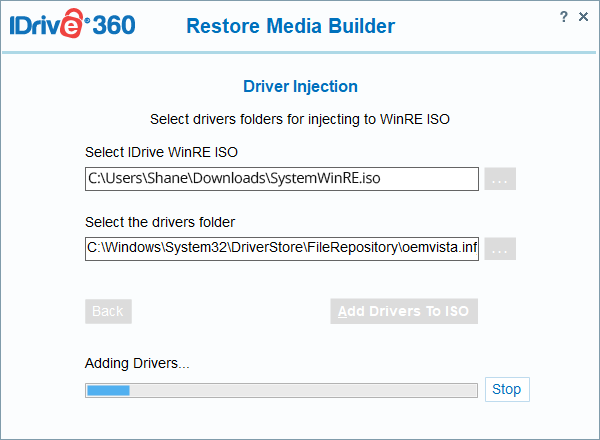Click Add Drivers To ISO button
Image resolution: width=600 pixels, height=440 pixels.
click(404, 311)
